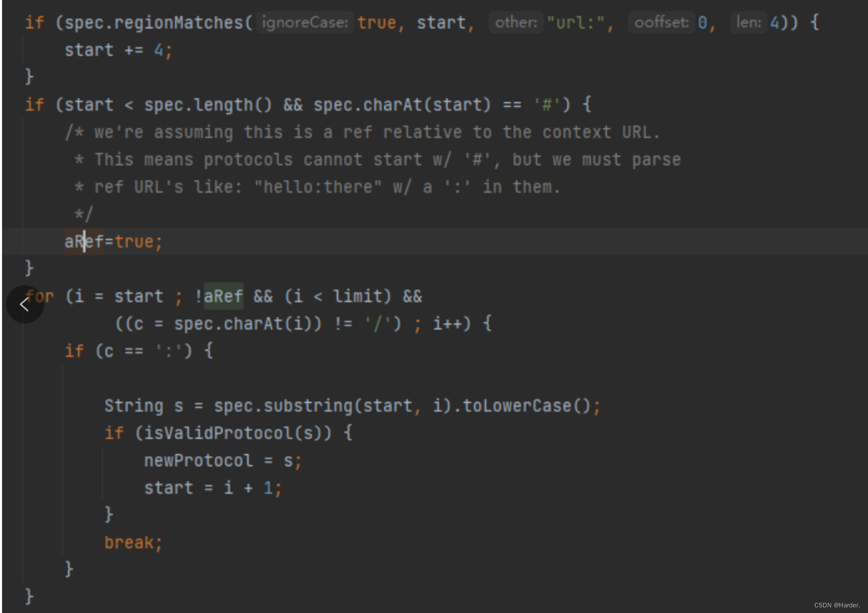
Task: Click '(i < limit)' condition
Action: [337, 296]
